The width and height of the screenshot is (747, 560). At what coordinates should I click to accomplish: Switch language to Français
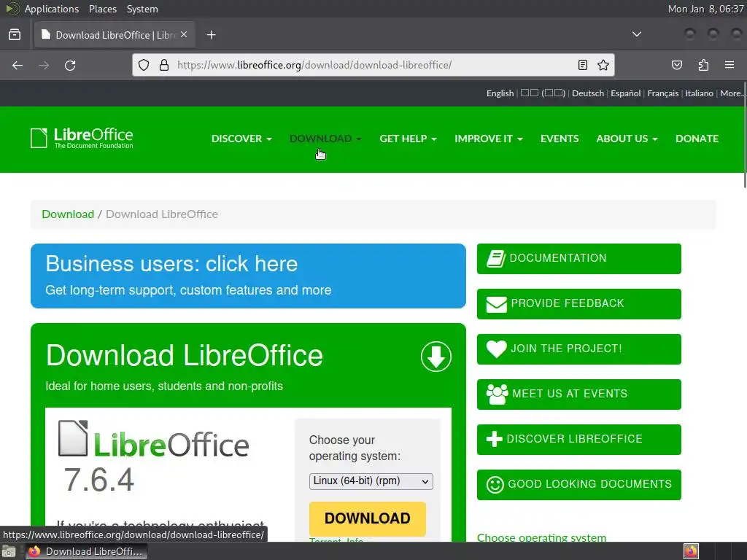[x=662, y=93]
